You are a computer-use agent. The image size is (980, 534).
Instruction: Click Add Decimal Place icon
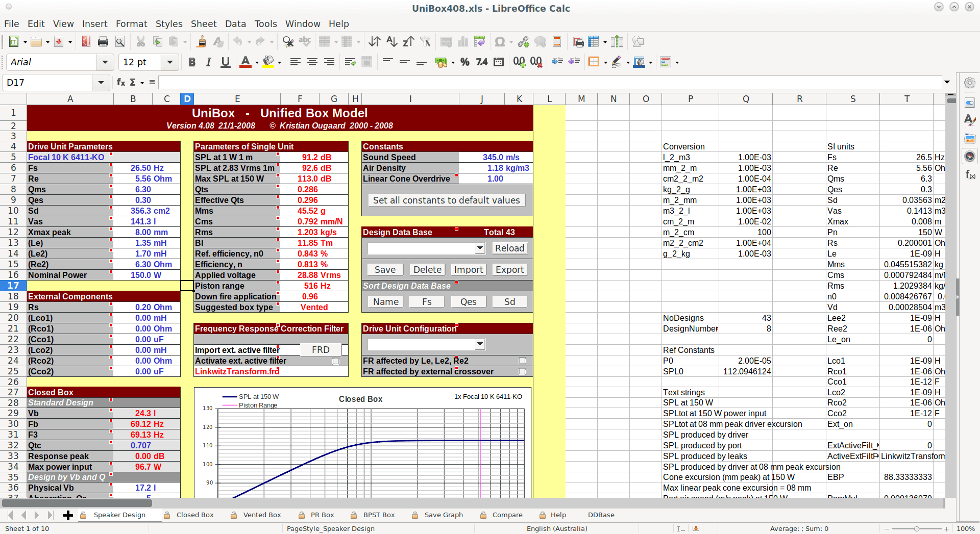[519, 62]
